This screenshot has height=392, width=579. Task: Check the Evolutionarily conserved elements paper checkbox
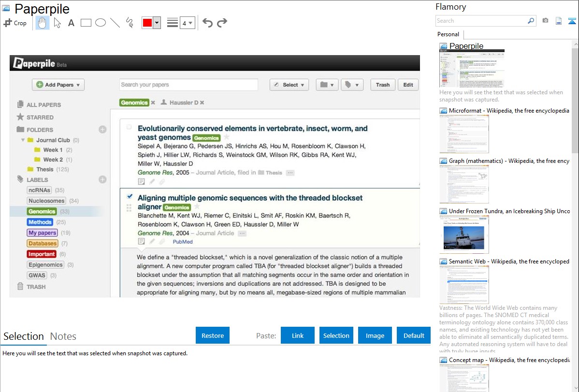click(129, 127)
